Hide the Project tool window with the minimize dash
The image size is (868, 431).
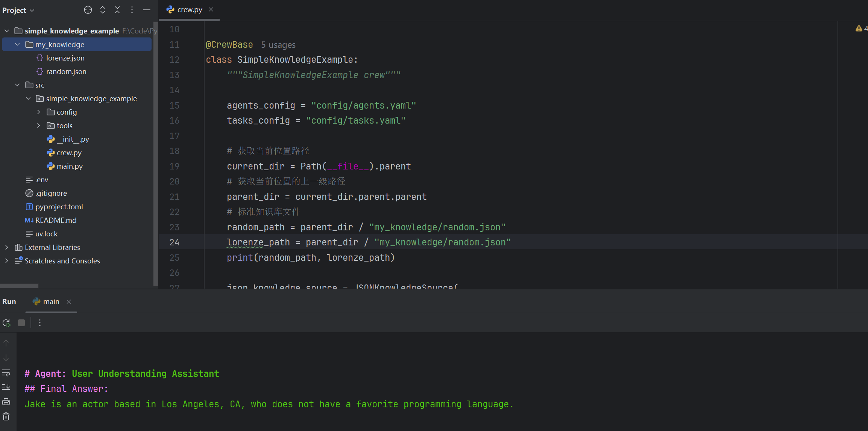(147, 10)
